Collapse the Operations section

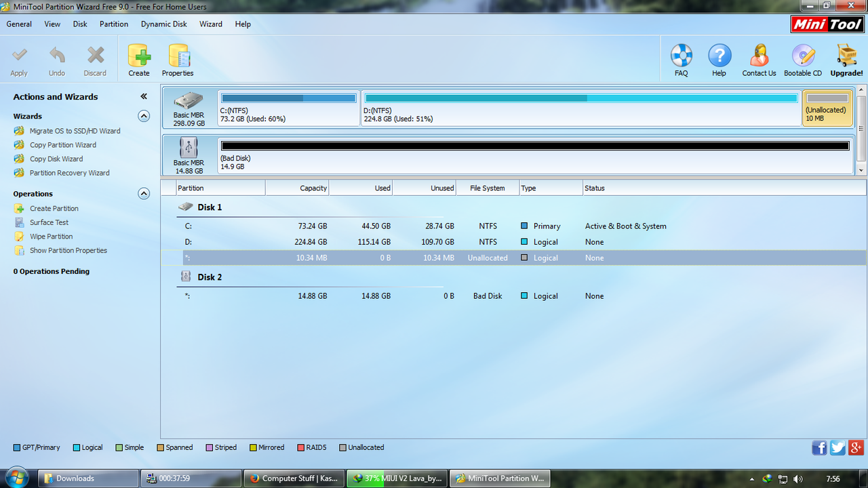[144, 193]
